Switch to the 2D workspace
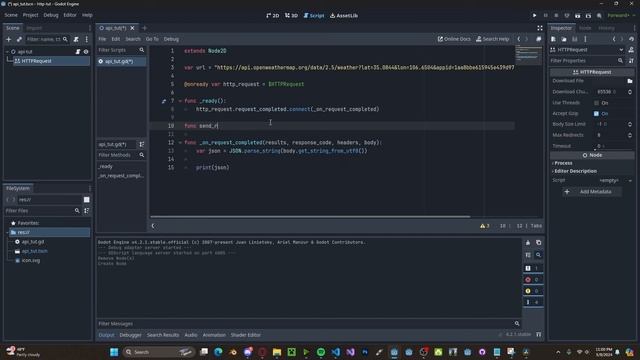 pos(273,16)
